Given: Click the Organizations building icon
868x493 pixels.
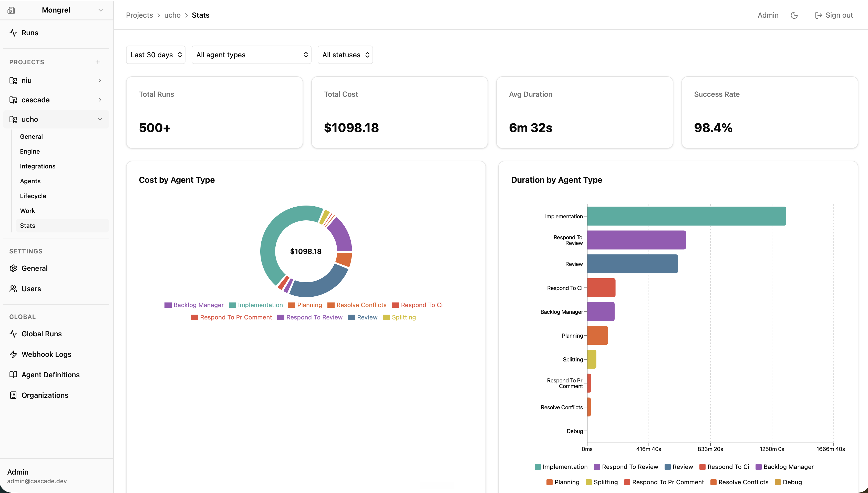Looking at the screenshot, I should [13, 395].
